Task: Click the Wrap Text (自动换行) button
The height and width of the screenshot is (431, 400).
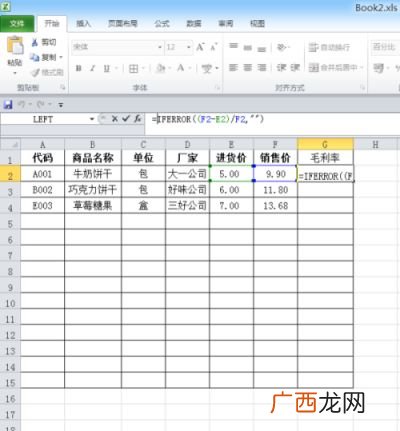Action: click(329, 47)
